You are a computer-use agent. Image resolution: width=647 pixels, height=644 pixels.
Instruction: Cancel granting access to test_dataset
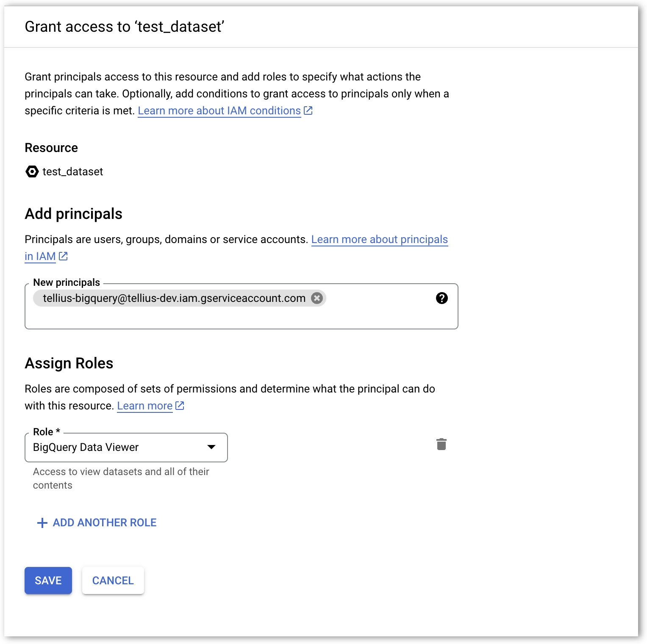point(113,580)
